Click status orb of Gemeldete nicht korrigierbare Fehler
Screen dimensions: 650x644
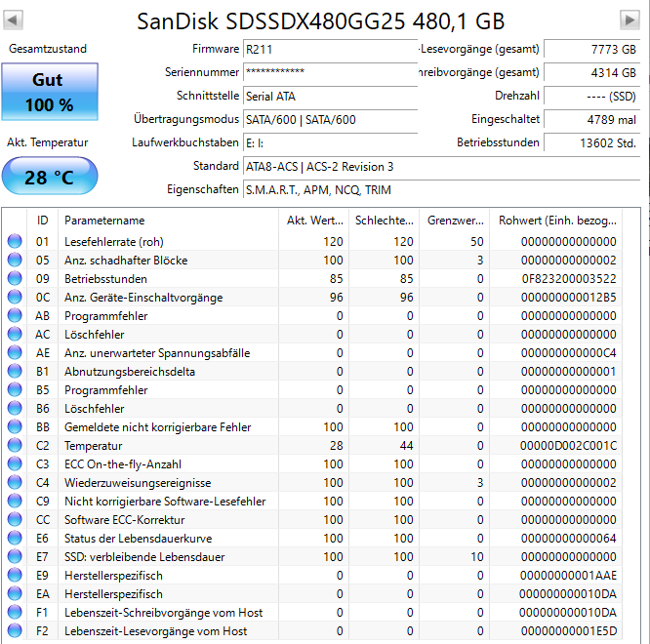(15, 426)
